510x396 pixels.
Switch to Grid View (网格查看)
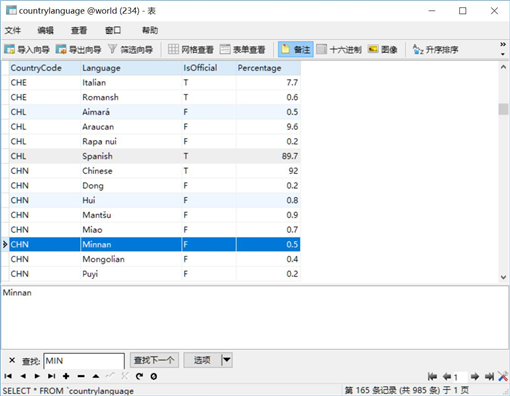click(x=191, y=50)
